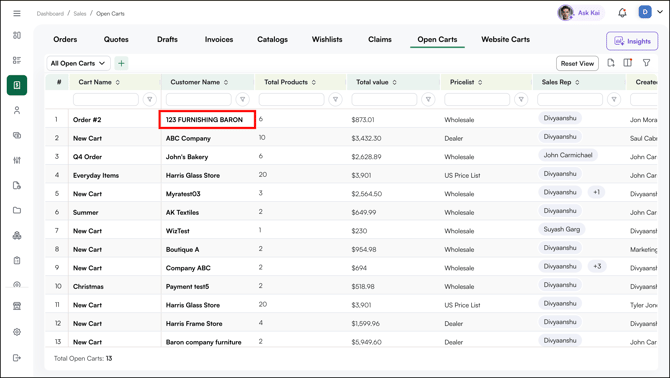Expand the user profile chevron

pyautogui.click(x=660, y=12)
